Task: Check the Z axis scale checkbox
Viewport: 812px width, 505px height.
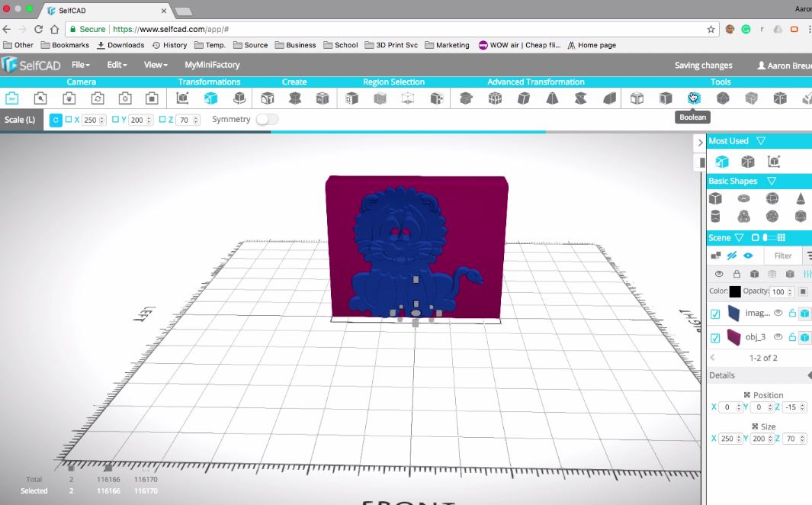Action: coord(162,120)
